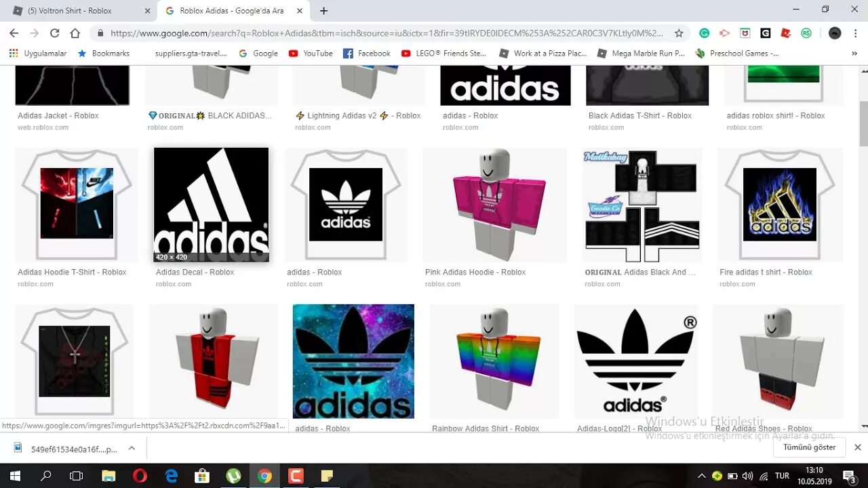Open the Google bookmark

(x=258, y=53)
